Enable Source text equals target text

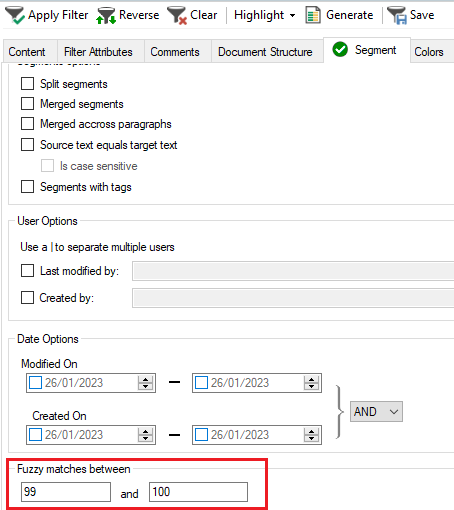coord(27,145)
